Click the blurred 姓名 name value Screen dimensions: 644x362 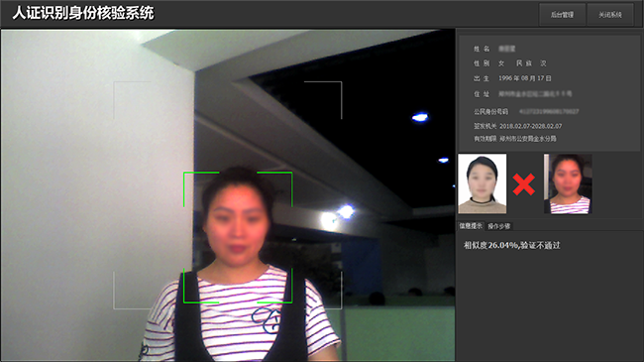(x=507, y=49)
